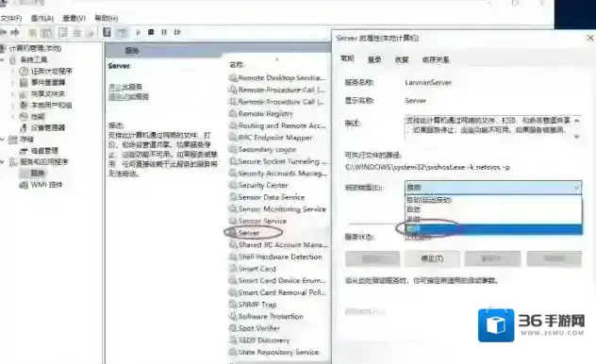The image size is (596, 364).
Task: Collapse the 存储 tree node
Action: pyautogui.click(x=3, y=140)
